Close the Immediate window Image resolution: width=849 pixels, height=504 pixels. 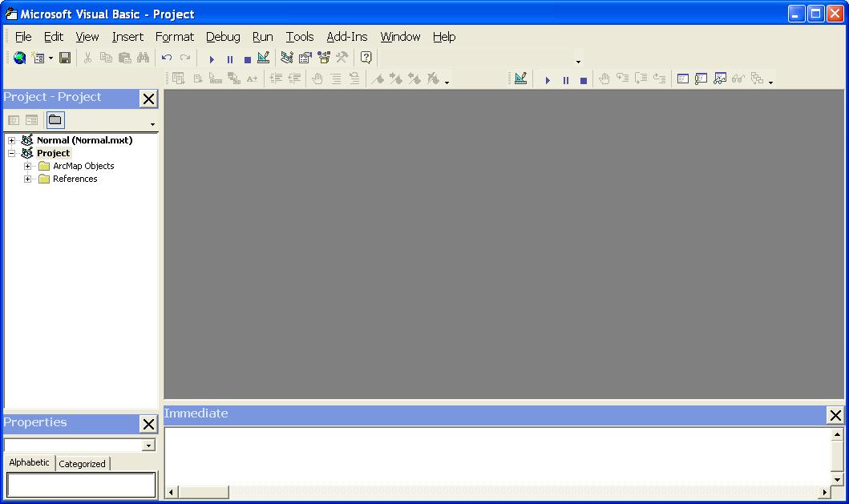(835, 415)
